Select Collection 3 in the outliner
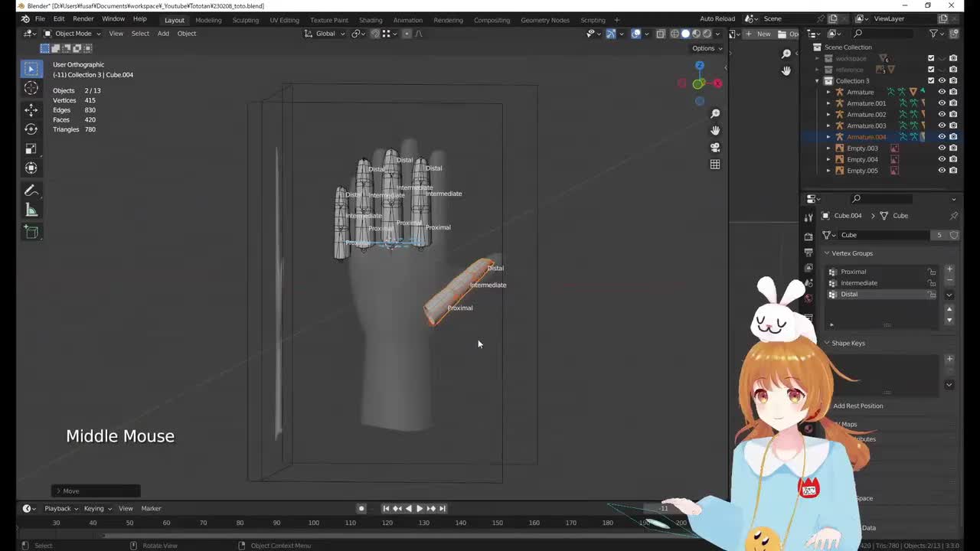The height and width of the screenshot is (551, 980). tap(852, 80)
